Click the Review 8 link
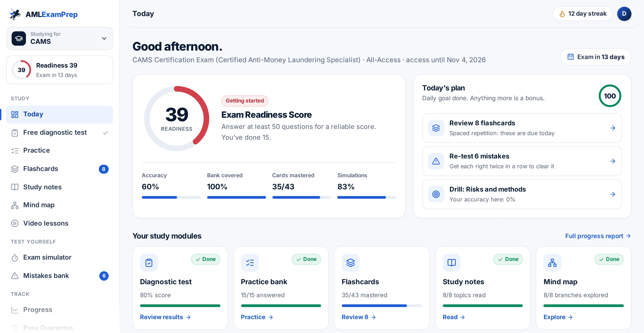The image size is (644, 333). point(358,317)
